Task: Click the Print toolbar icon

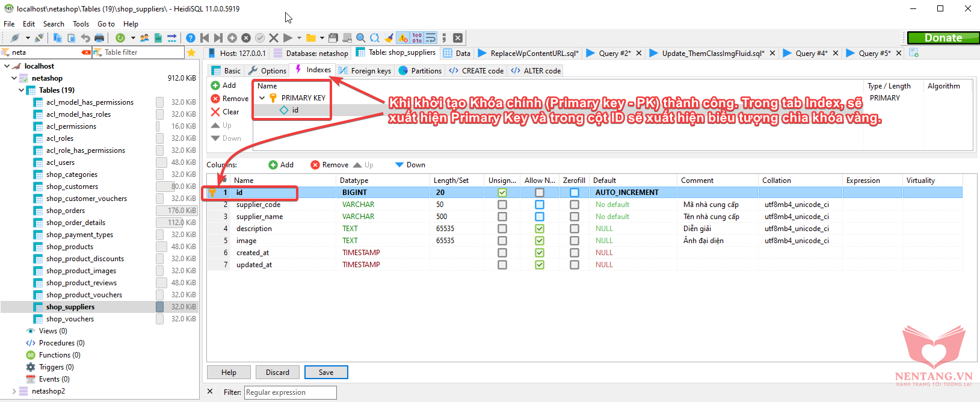Action: (x=99, y=38)
